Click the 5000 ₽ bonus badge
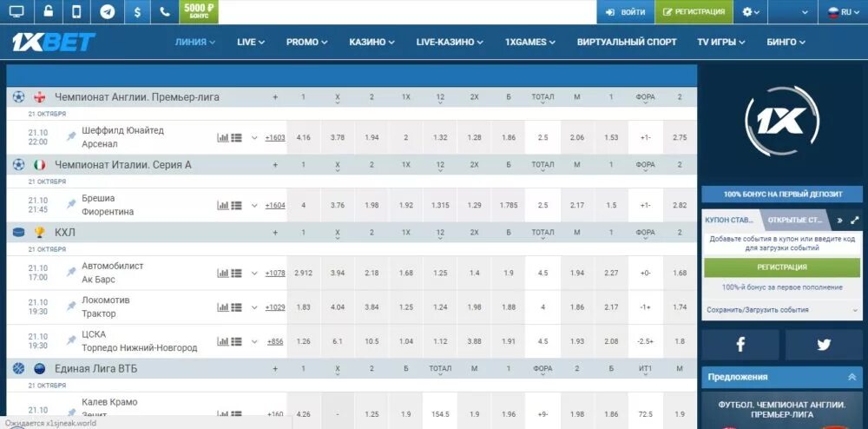Image resolution: width=868 pixels, height=429 pixels. click(199, 11)
